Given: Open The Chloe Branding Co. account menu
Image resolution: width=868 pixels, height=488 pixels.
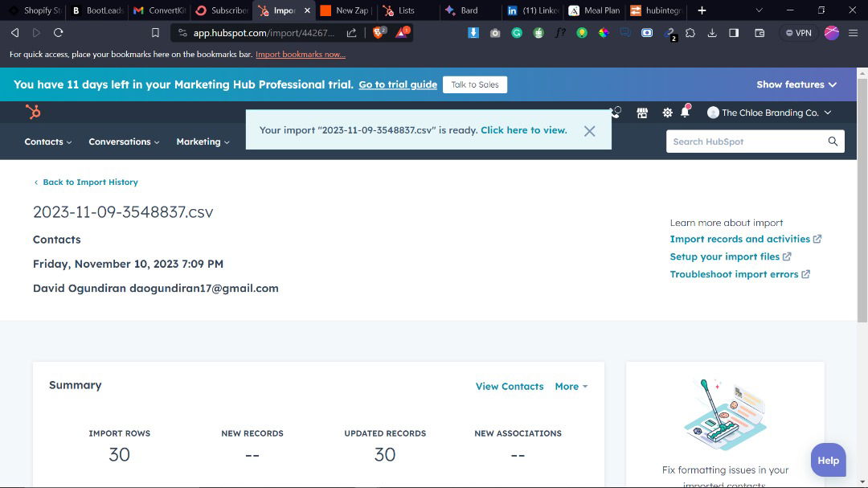Looking at the screenshot, I should click(768, 113).
